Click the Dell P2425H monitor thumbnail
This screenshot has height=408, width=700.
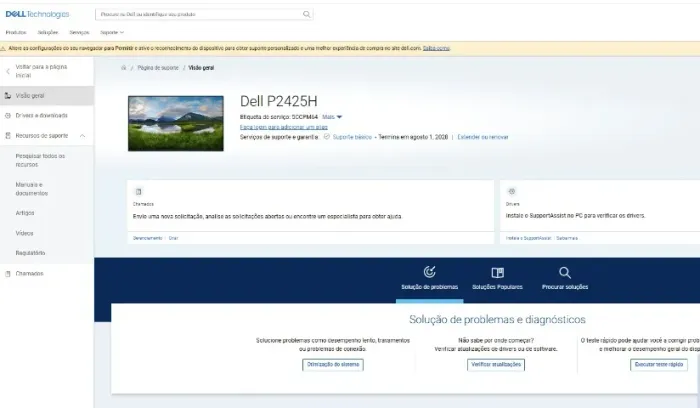tap(176, 123)
